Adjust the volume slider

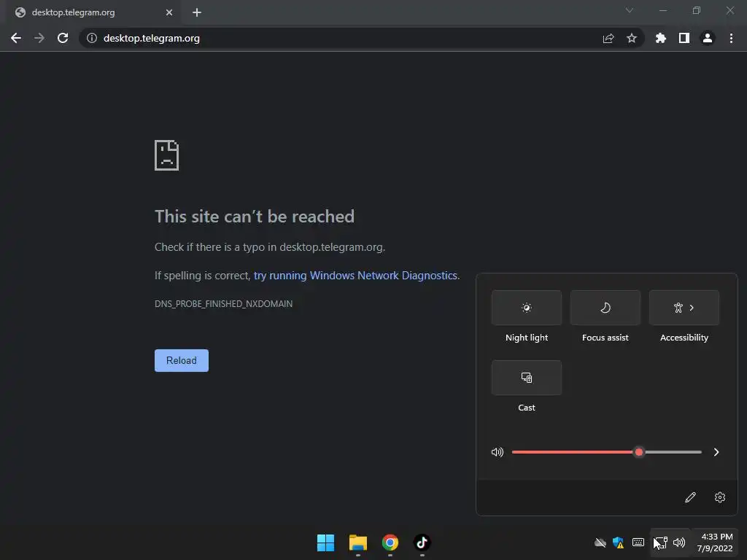point(606,452)
